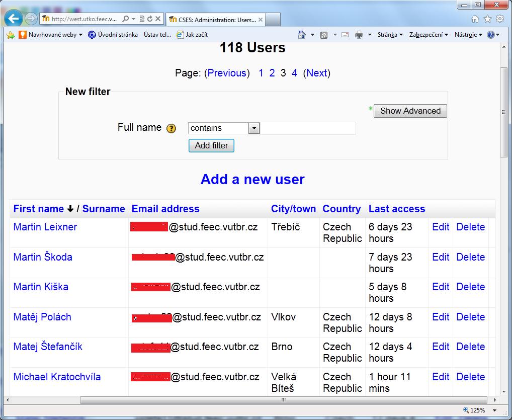Click the Read mail envelope icon

click(x=345, y=35)
